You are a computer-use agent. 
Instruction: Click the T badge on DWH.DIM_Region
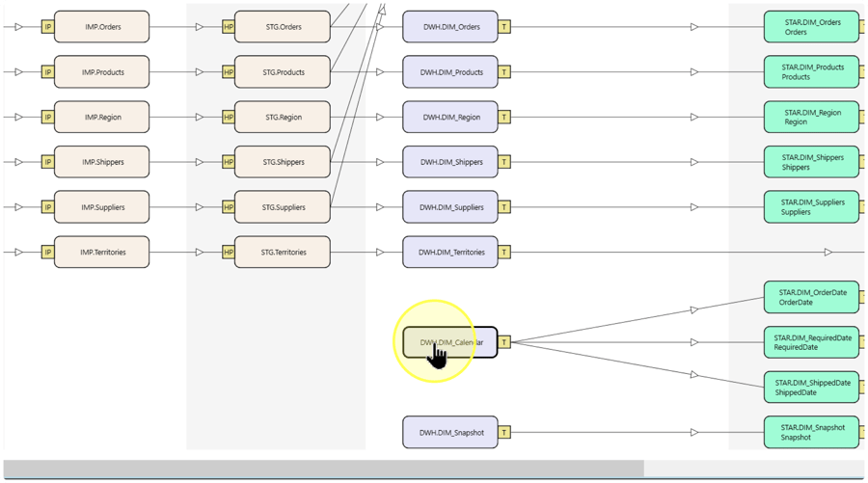[504, 117]
